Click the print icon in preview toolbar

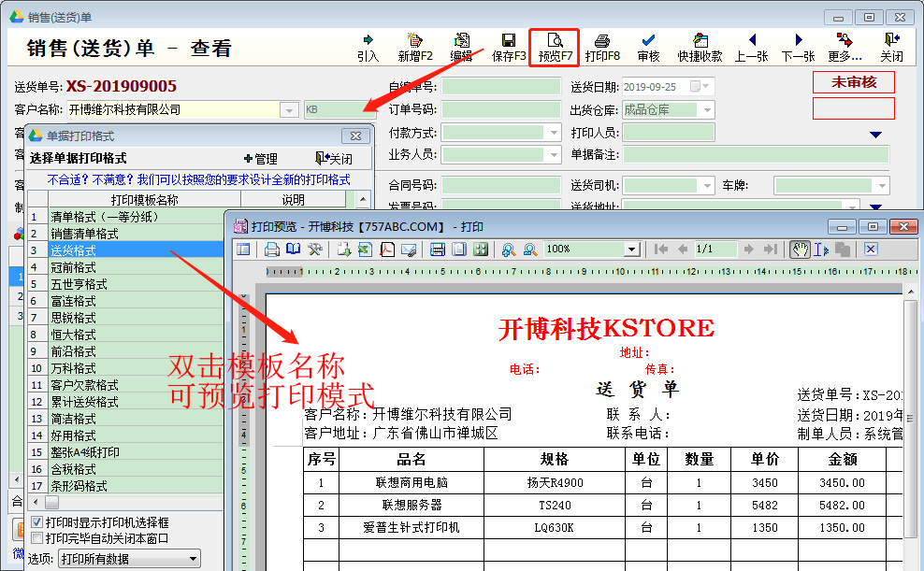(271, 249)
